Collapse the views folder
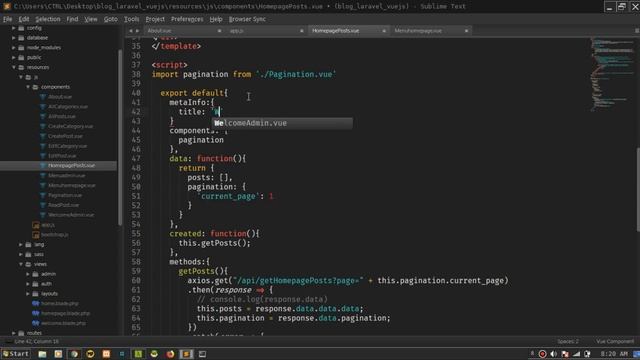Screen dimensions: 640x360 tap(21, 264)
